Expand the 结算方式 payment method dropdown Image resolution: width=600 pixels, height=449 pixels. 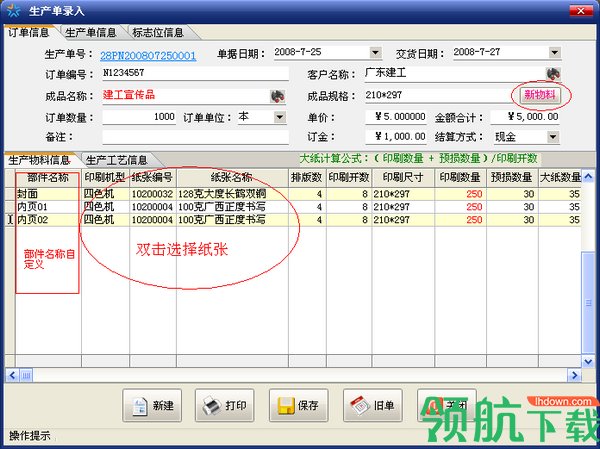tap(553, 137)
